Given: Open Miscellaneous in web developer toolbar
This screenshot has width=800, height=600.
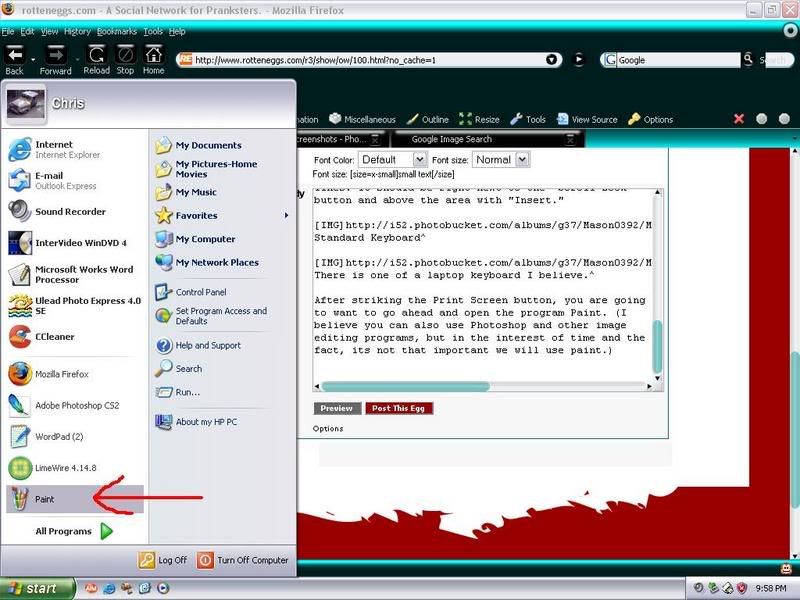Looking at the screenshot, I should [x=362, y=119].
